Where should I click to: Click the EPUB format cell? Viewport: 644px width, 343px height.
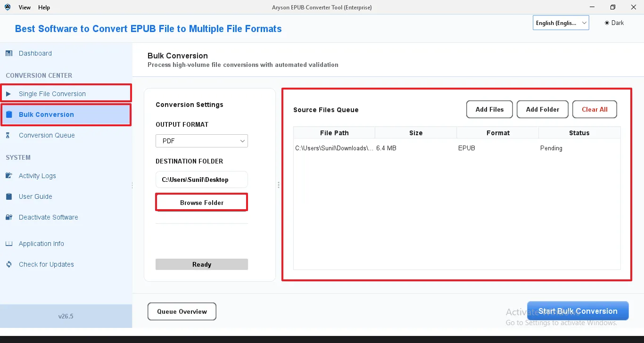click(467, 148)
